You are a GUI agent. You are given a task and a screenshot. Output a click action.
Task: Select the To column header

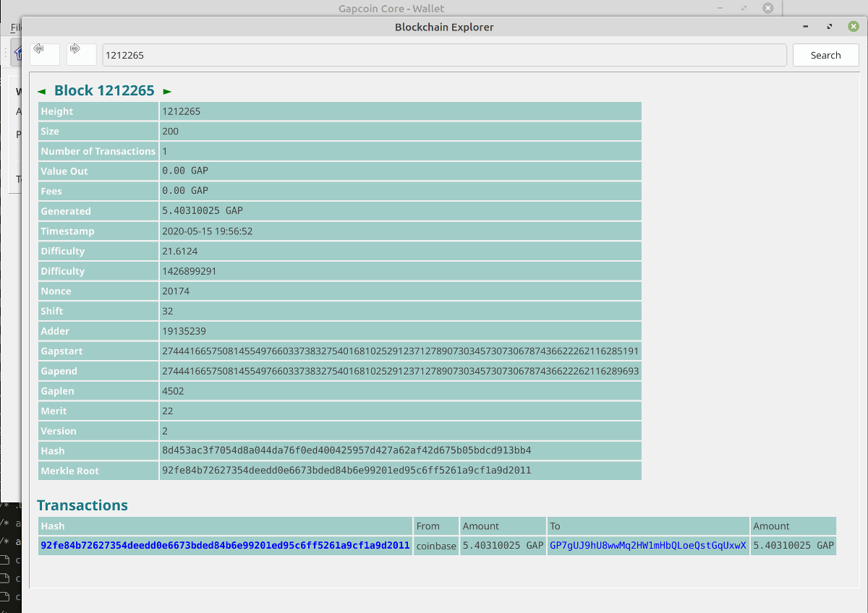tap(556, 526)
